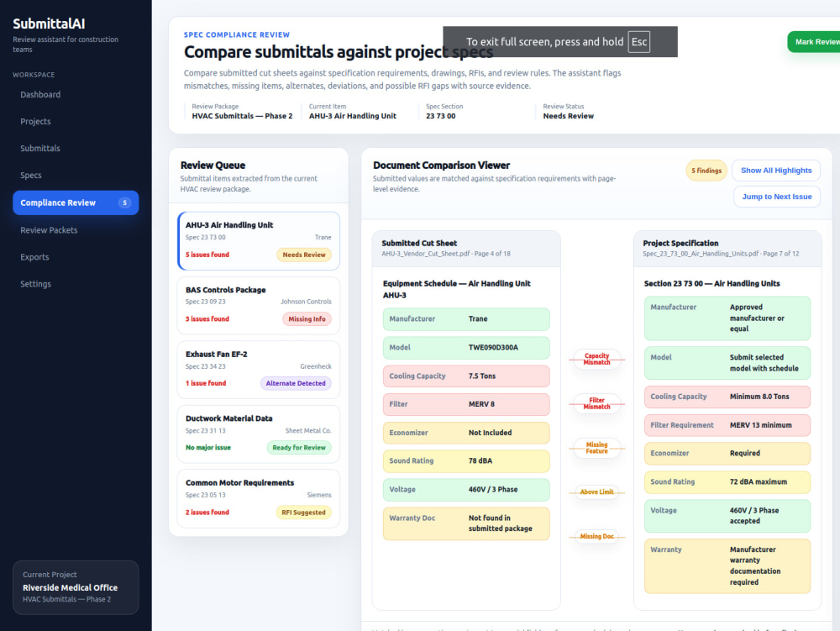840x631 pixels.
Task: Click 'No major issue' text
Action: (x=207, y=448)
